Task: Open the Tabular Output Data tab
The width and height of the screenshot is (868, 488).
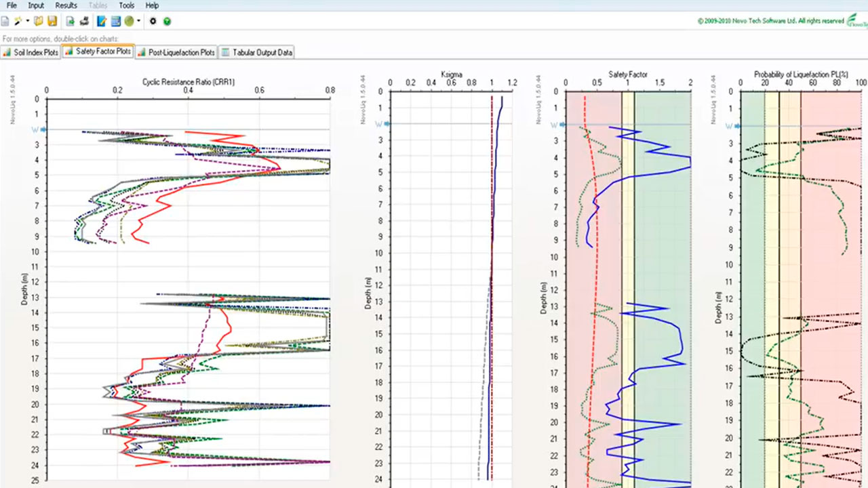Action: pyautogui.click(x=257, y=52)
